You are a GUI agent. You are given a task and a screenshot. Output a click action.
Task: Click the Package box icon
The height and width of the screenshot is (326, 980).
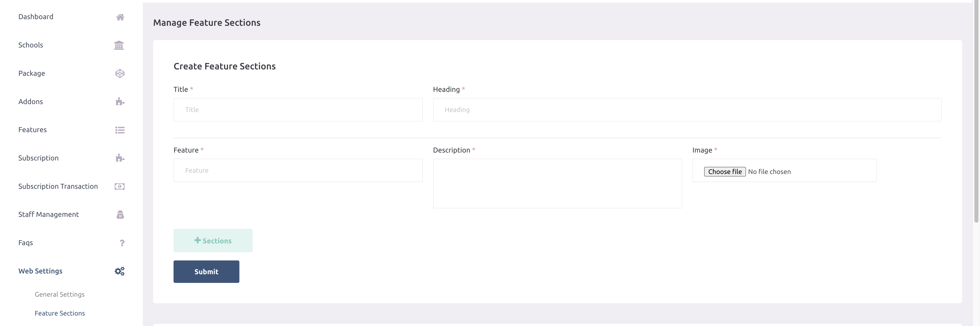(120, 73)
